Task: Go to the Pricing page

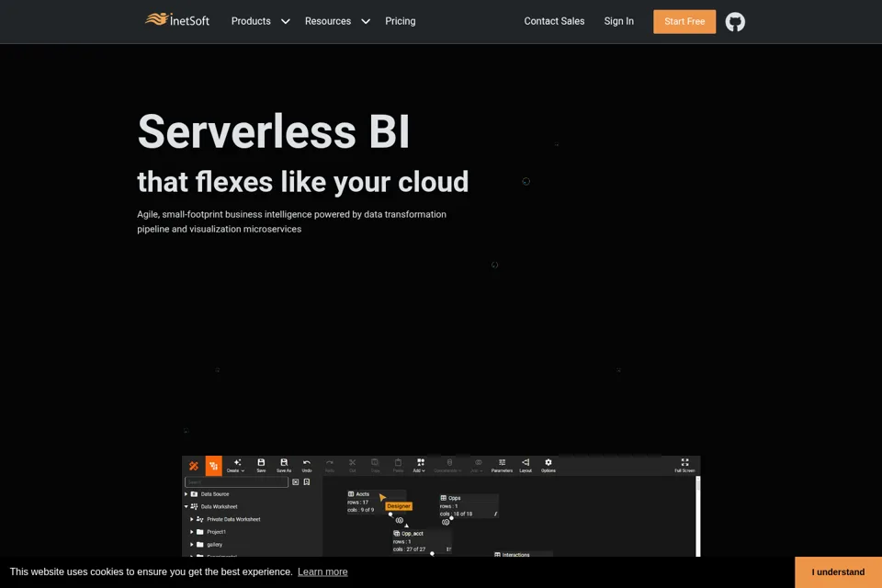Action: pyautogui.click(x=401, y=21)
